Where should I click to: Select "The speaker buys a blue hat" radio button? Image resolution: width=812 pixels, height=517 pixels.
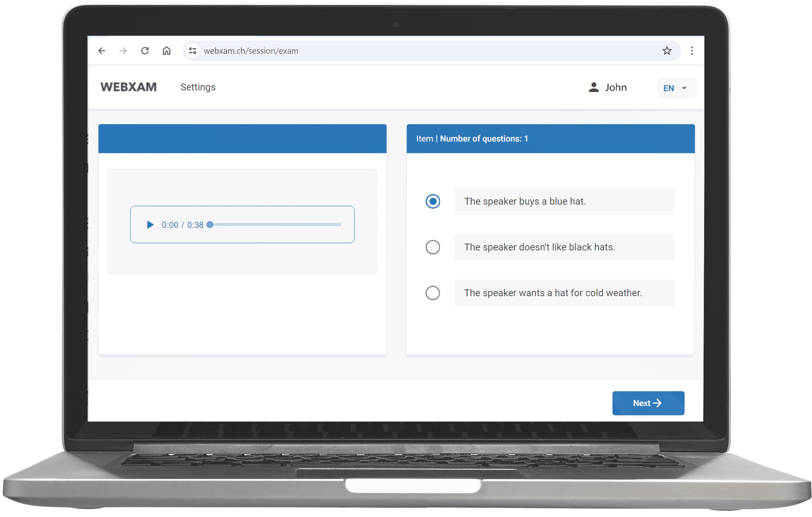pyautogui.click(x=433, y=202)
